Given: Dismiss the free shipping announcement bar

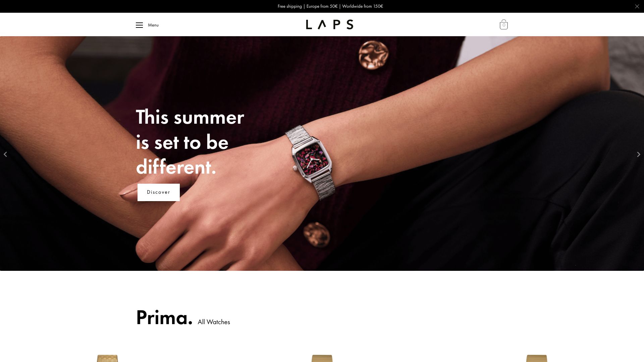Looking at the screenshot, I should tap(637, 6).
